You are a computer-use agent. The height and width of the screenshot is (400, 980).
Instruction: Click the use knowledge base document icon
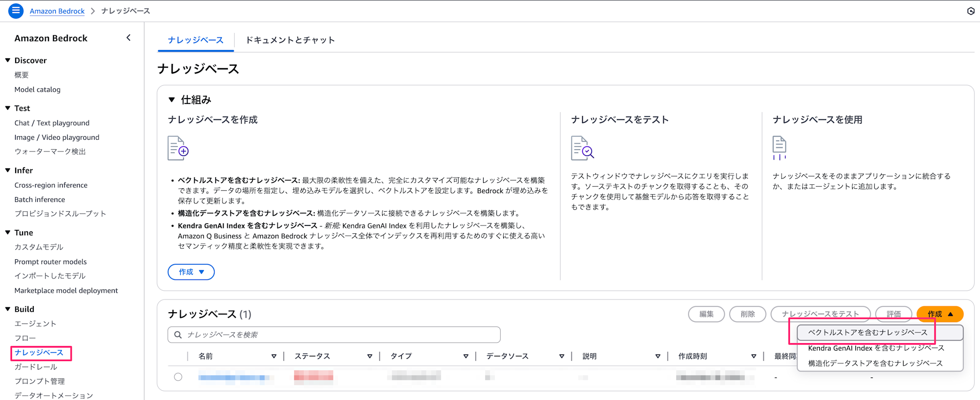(779, 148)
